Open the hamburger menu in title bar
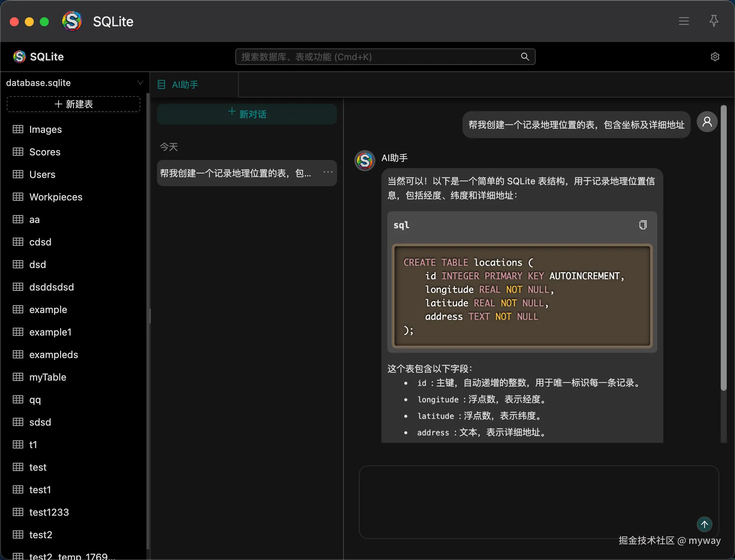The image size is (735, 560). click(684, 21)
